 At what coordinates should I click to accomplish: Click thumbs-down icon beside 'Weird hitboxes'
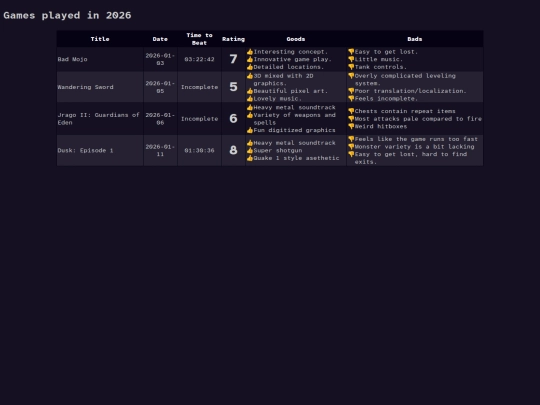point(351,126)
